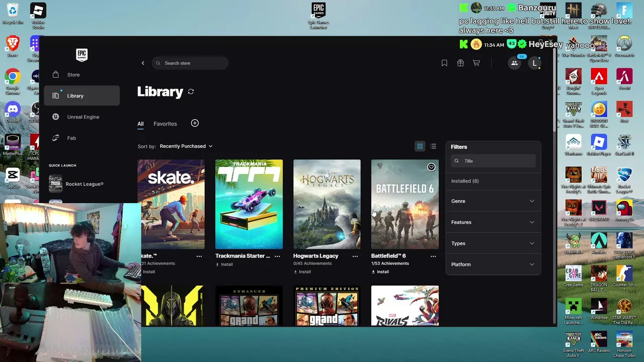The width and height of the screenshot is (644, 362).
Task: Open the wishlist bookmark icon
Action: point(444,63)
